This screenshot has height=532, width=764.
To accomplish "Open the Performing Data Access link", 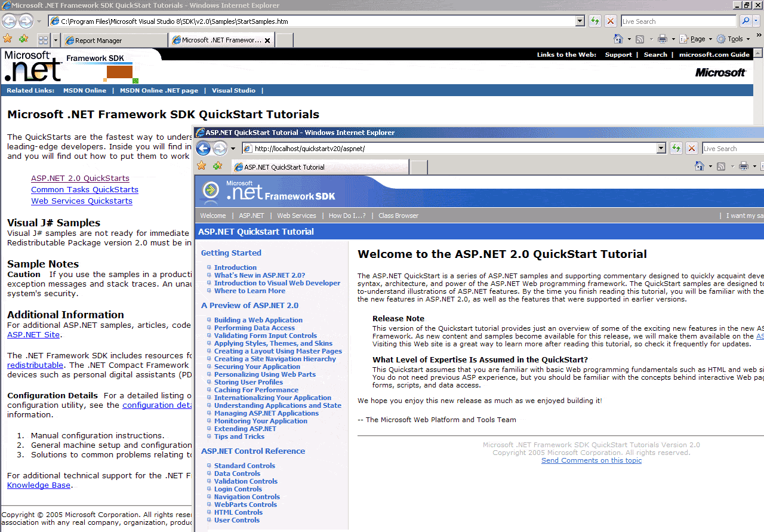I will (255, 328).
